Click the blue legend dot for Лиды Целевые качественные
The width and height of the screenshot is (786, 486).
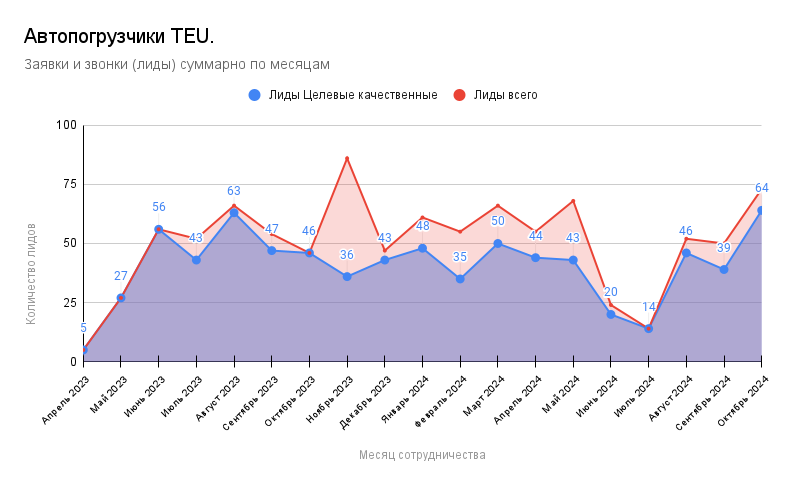point(255,95)
